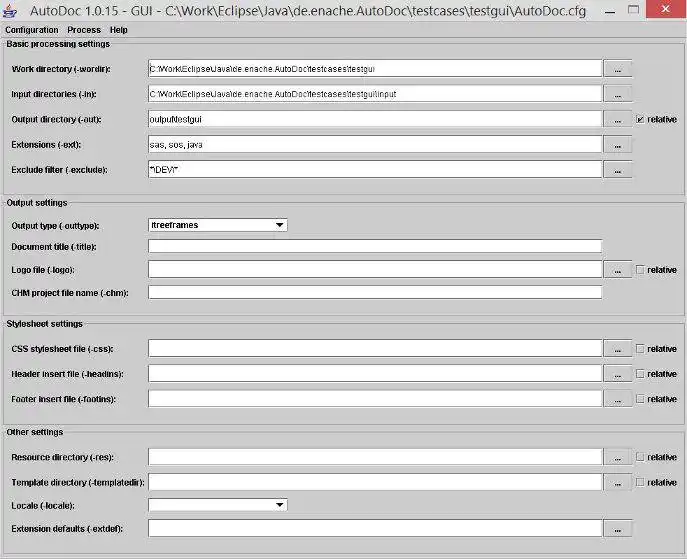Viewport: 687px width, 559px height.
Task: Check relative for Footer insert file
Action: [x=640, y=399]
